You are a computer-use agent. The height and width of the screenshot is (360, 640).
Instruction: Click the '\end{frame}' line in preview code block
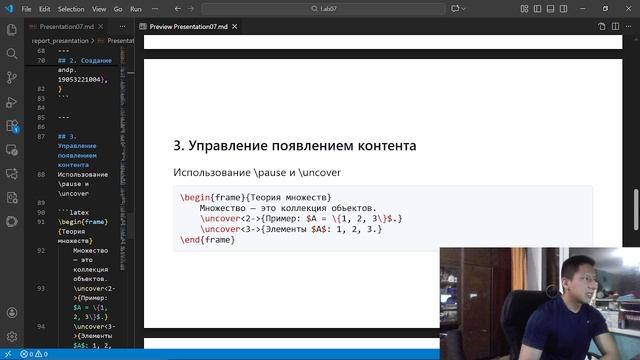pos(207,240)
